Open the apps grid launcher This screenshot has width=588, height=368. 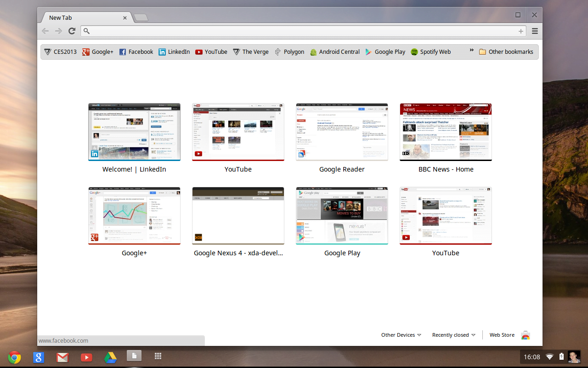[158, 356]
